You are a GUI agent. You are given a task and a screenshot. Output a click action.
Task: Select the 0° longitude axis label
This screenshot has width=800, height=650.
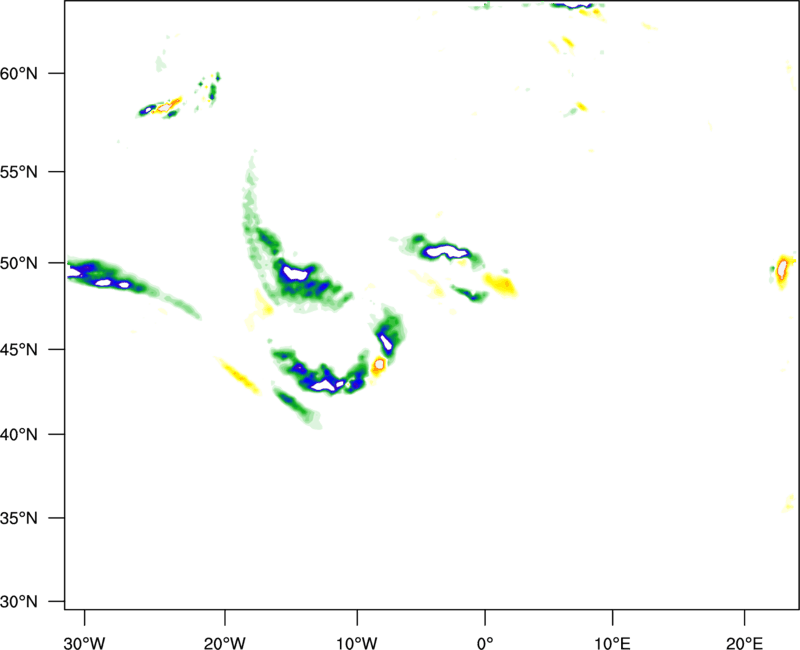point(485,643)
